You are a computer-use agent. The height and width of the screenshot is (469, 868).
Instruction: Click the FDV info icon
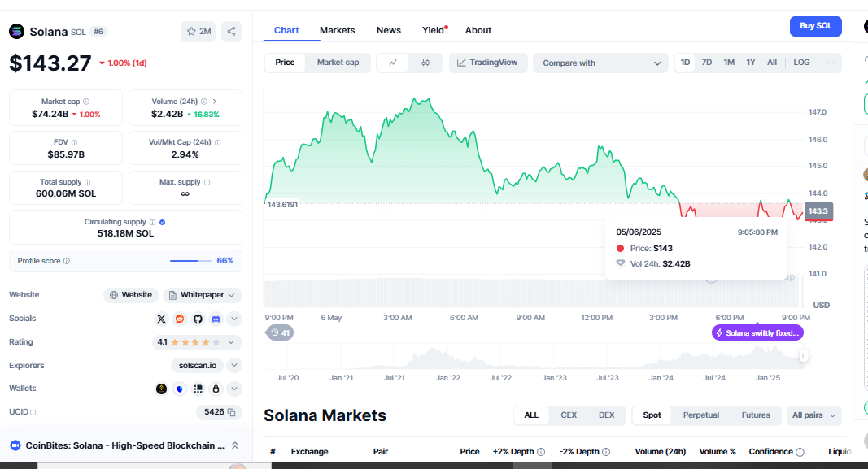point(74,142)
